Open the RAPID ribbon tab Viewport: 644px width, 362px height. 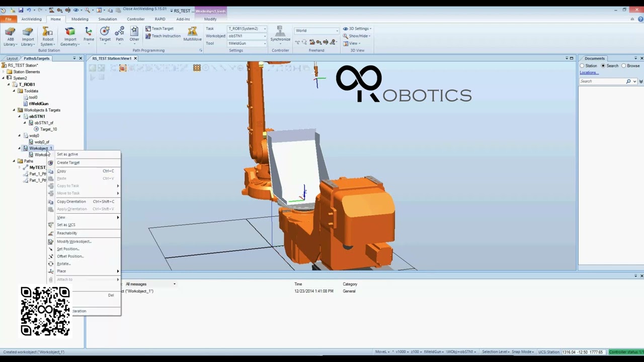(x=160, y=19)
